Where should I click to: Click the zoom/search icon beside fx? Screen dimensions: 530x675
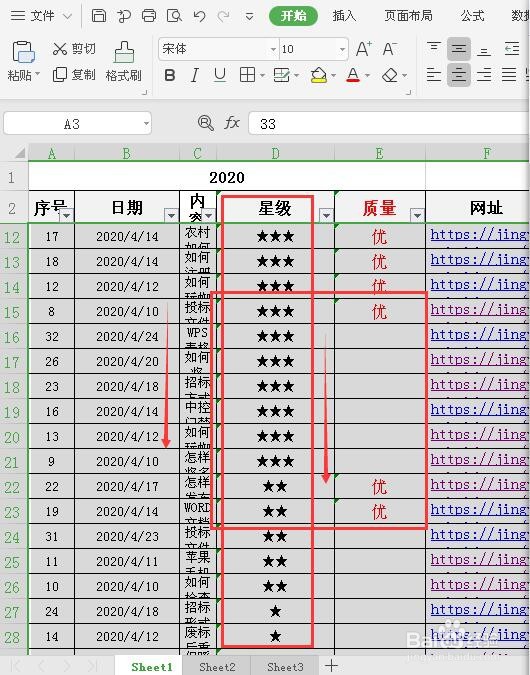click(205, 123)
